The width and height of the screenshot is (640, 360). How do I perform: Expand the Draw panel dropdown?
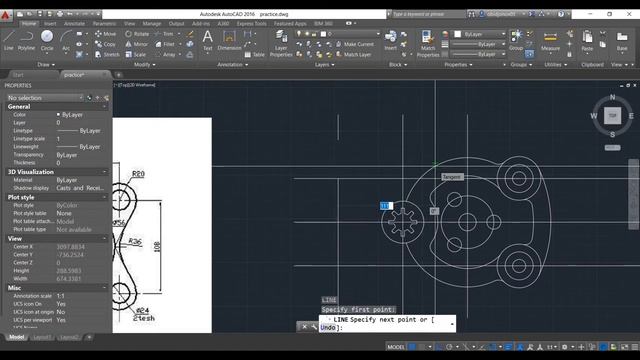[46, 64]
